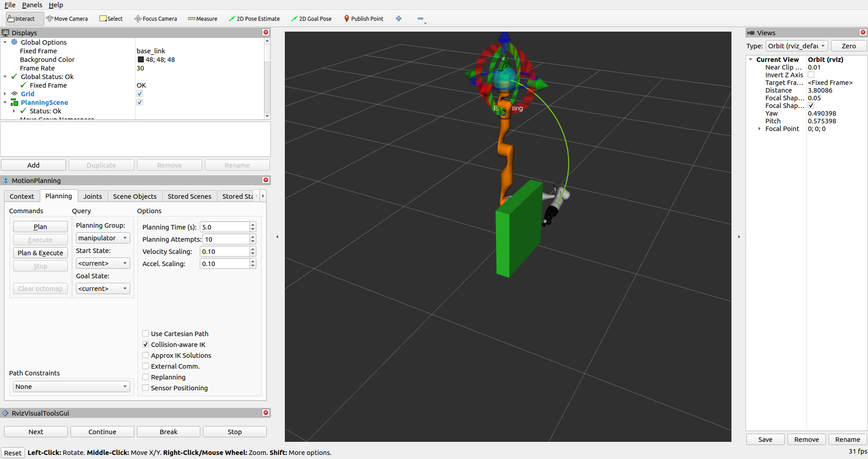Click the RvizVisualToolsGui panel icon
The width and height of the screenshot is (868, 459).
tap(5, 413)
